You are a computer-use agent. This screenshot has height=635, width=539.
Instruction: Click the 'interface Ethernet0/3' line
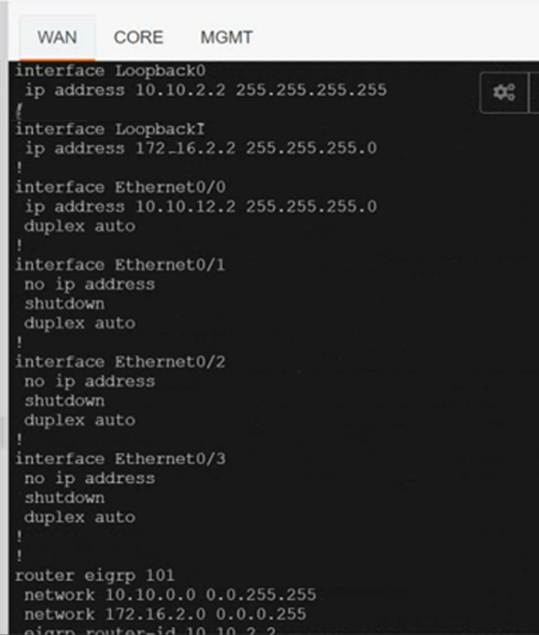[x=121, y=459]
